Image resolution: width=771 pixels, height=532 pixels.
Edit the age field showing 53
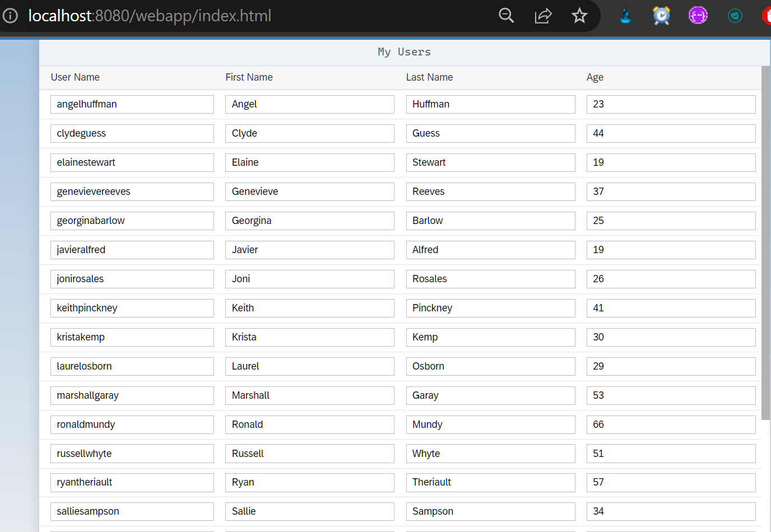click(x=671, y=395)
